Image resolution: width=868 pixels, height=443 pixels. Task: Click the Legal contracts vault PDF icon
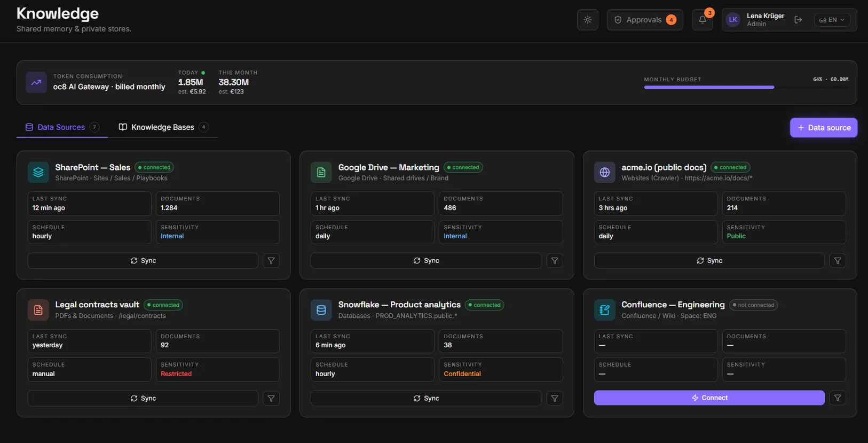click(38, 310)
